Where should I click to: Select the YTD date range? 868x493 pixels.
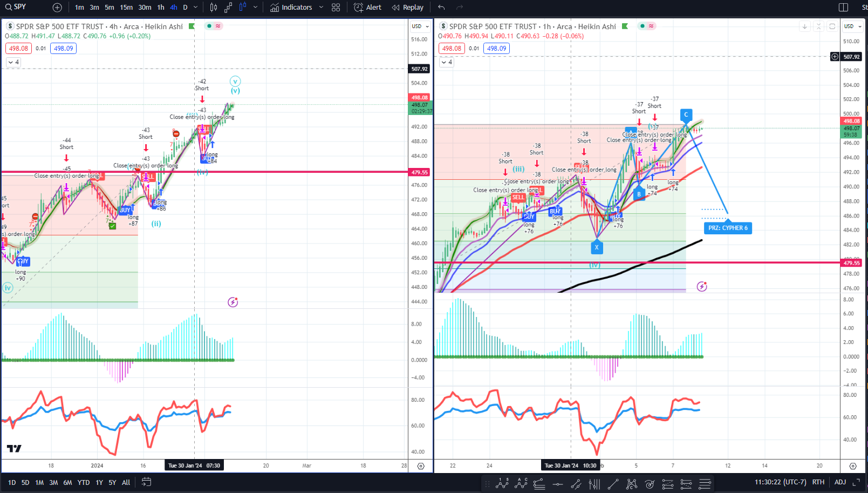point(84,483)
